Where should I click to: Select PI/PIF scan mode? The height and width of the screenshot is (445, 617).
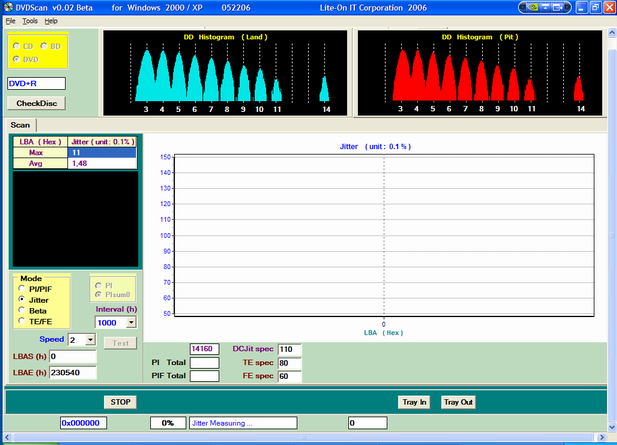pyautogui.click(x=22, y=288)
